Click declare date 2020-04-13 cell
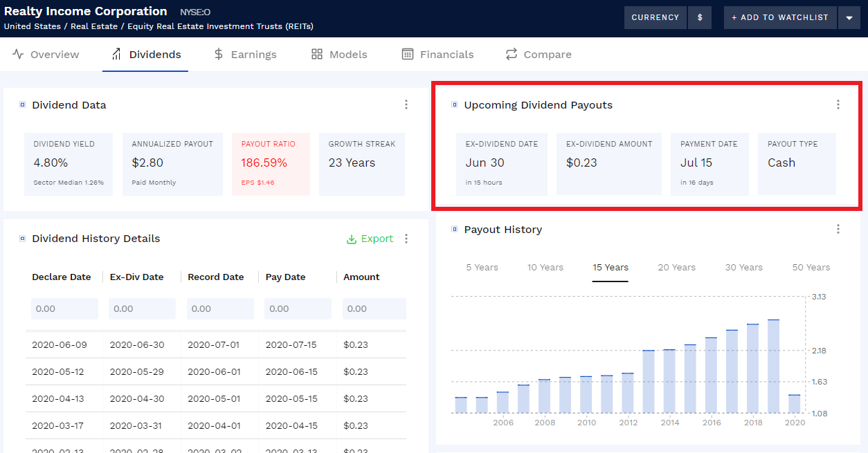This screenshot has width=868, height=453. (58, 398)
